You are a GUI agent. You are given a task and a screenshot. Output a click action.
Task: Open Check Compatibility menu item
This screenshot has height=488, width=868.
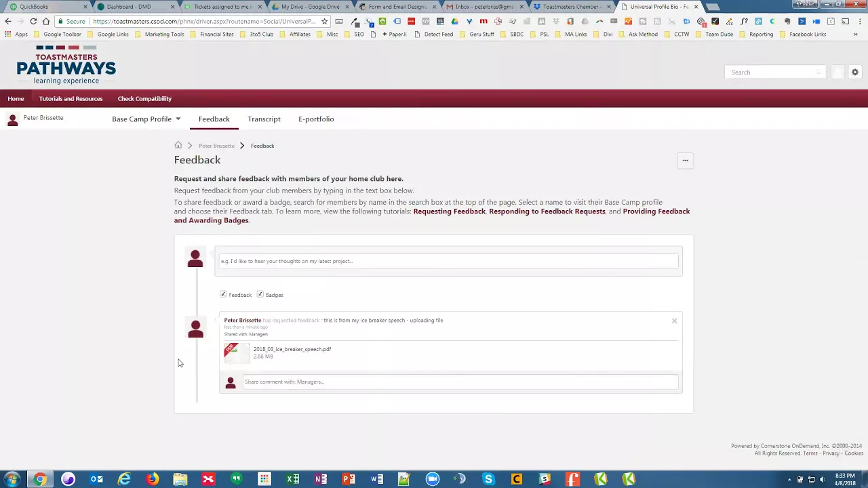tap(144, 99)
